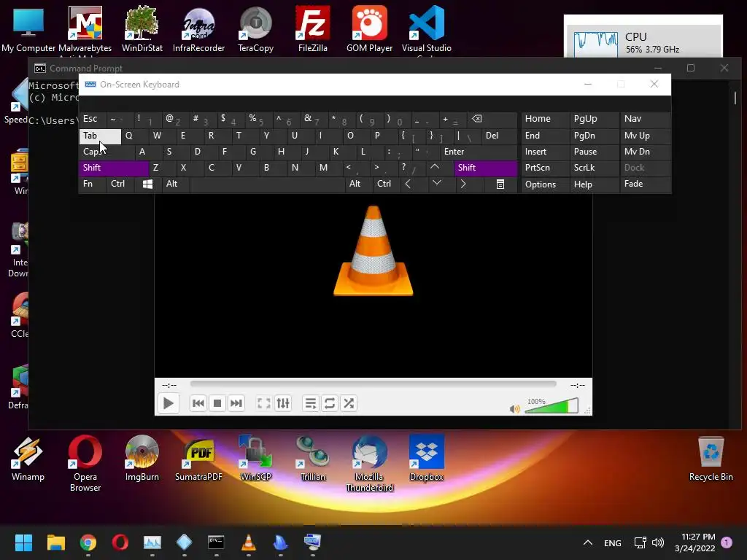Viewport: 747px width, 560px height.
Task: Skip to next media in VLC
Action: click(236, 403)
